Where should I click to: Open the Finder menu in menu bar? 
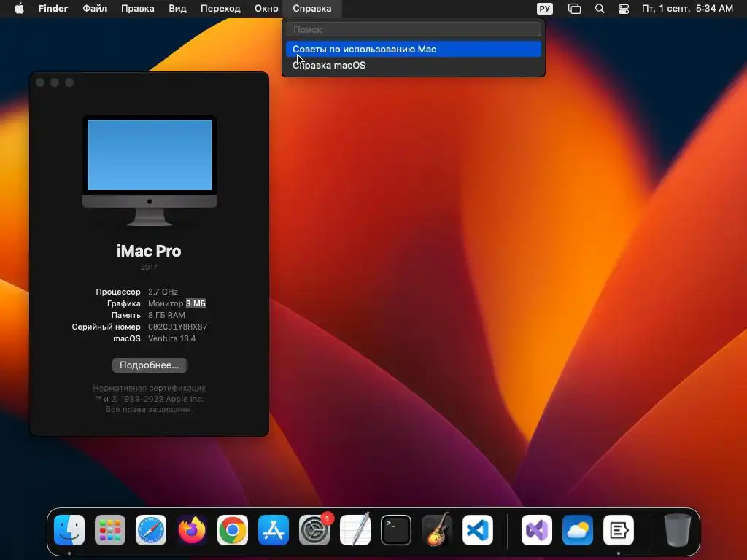pyautogui.click(x=53, y=9)
